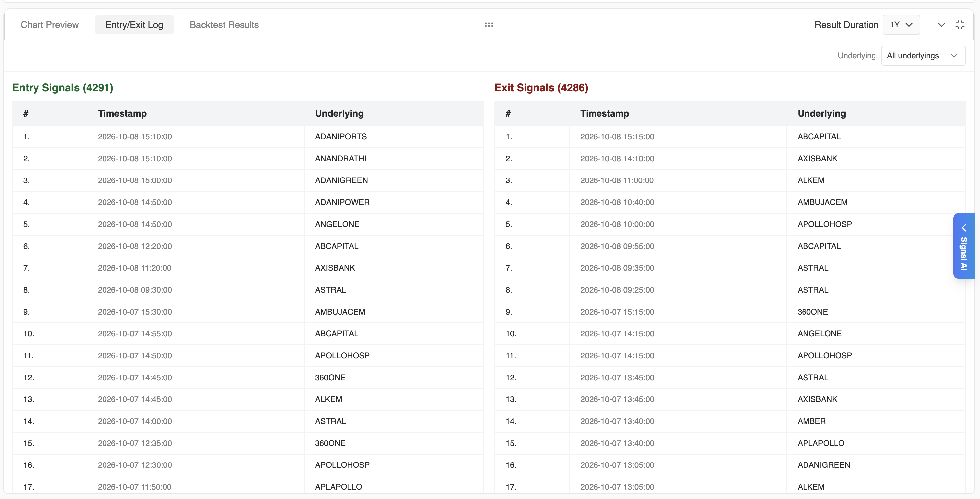Select the Entry/Exit Log tab

(134, 25)
